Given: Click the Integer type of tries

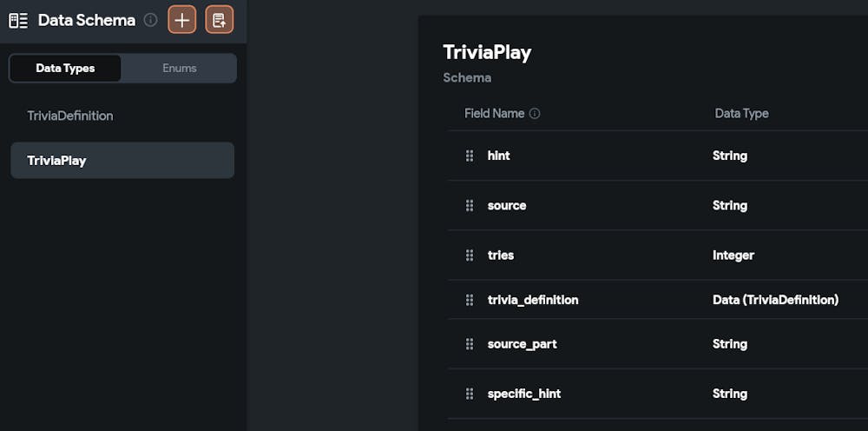Looking at the screenshot, I should [733, 255].
